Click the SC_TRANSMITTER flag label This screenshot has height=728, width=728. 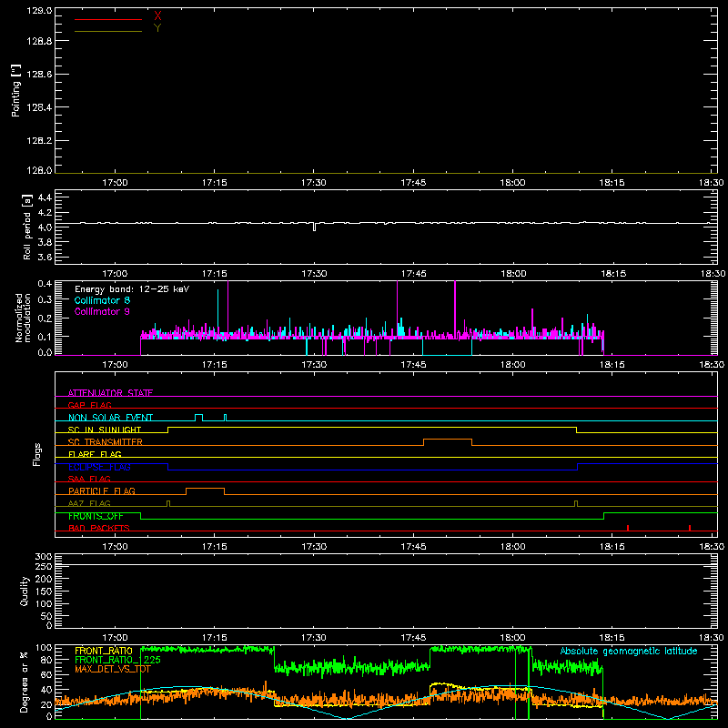point(105,442)
